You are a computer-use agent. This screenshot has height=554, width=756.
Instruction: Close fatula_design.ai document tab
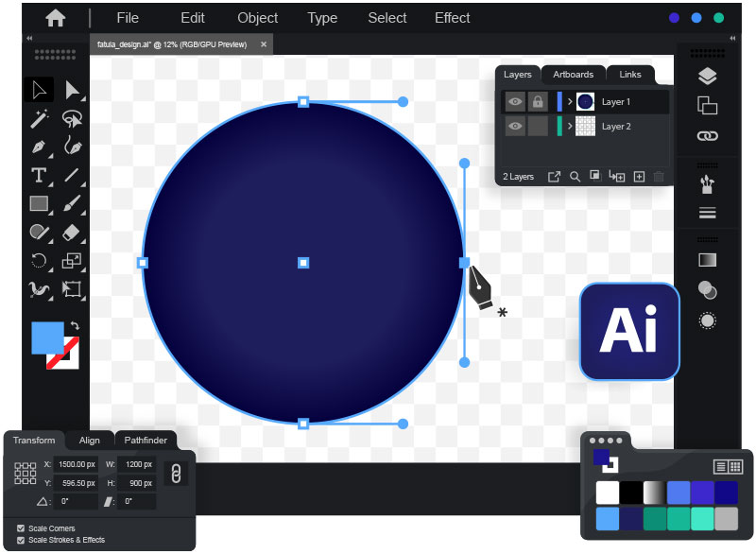point(264,44)
